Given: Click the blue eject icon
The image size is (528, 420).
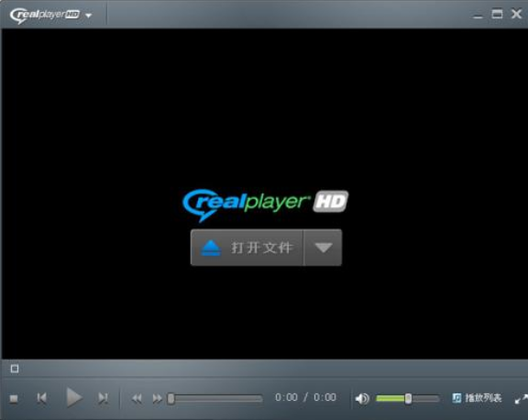Looking at the screenshot, I should pos(211,248).
